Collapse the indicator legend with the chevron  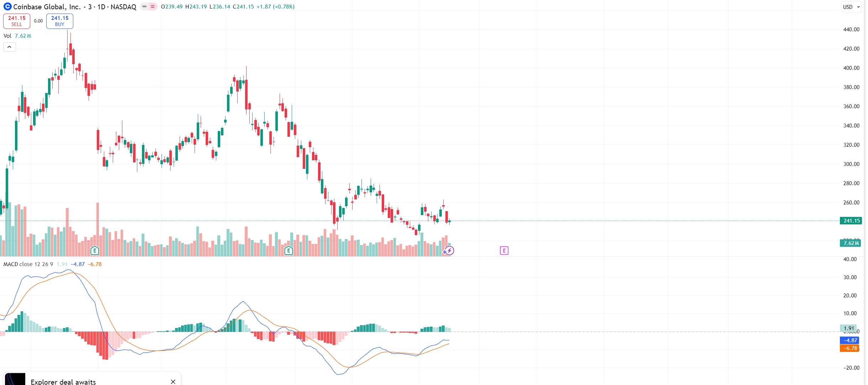coord(10,47)
